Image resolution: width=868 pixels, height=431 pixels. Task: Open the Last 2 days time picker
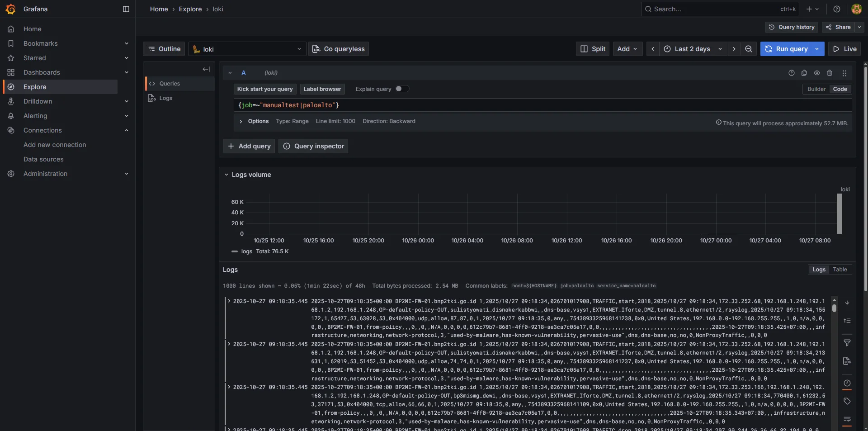tap(693, 49)
